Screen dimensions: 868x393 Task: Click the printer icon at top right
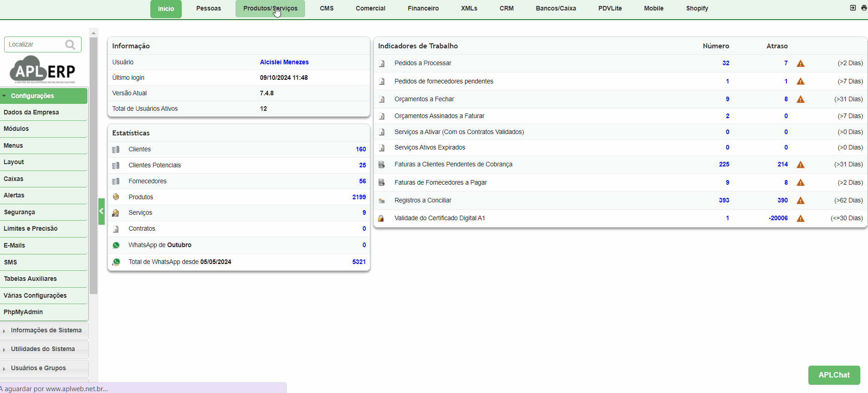coord(864,8)
